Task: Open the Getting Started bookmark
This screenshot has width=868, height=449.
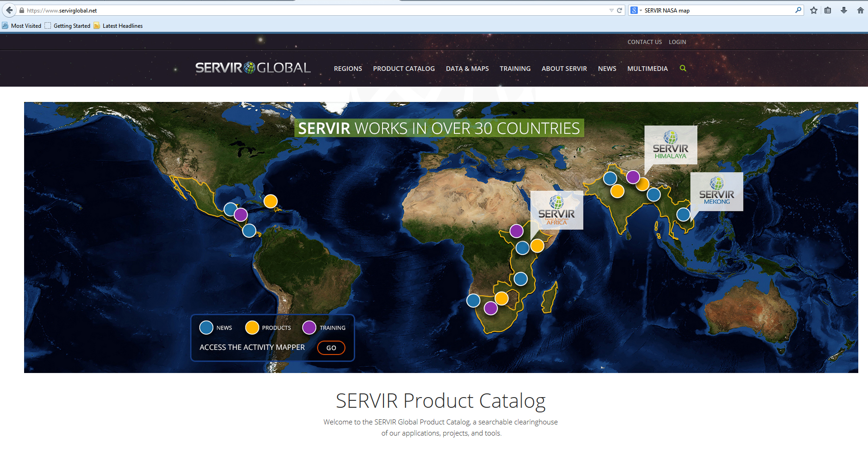Action: (x=68, y=26)
